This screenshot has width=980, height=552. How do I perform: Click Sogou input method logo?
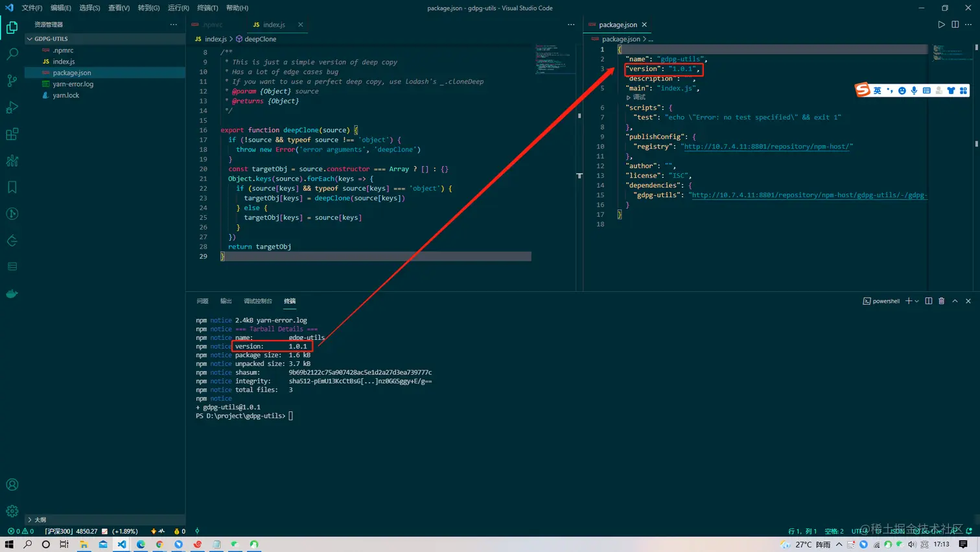tap(863, 90)
